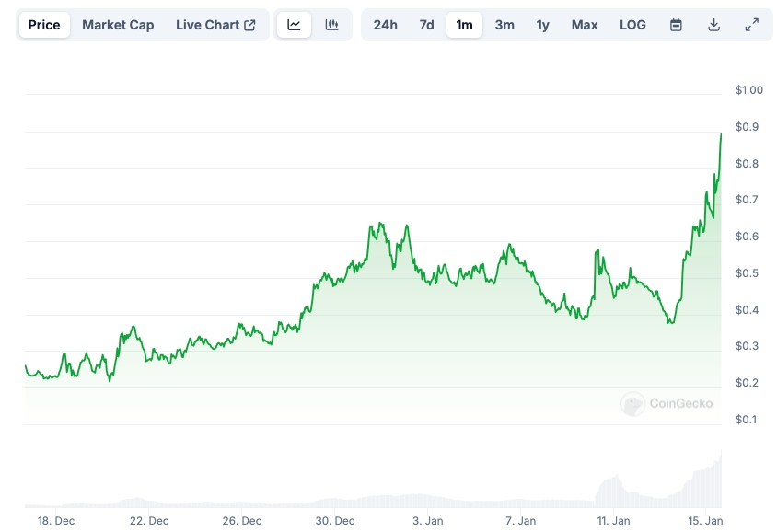Switch to candlestick chart icon
This screenshot has height=532, width=777.
coord(331,25)
